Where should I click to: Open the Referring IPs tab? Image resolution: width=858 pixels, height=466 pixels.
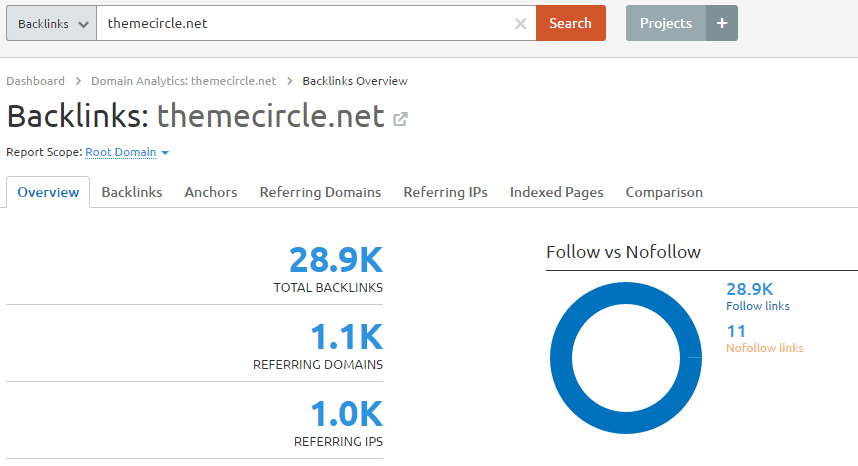pos(445,192)
